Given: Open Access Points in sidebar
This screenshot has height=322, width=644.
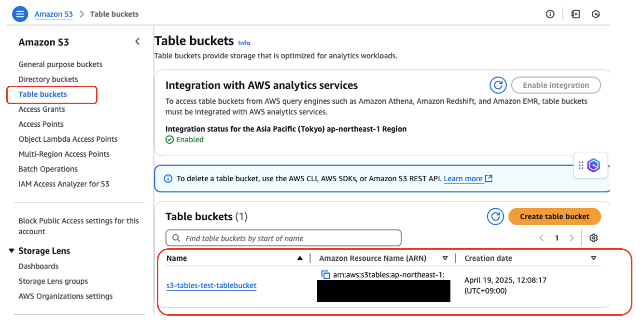Looking at the screenshot, I should tap(41, 124).
